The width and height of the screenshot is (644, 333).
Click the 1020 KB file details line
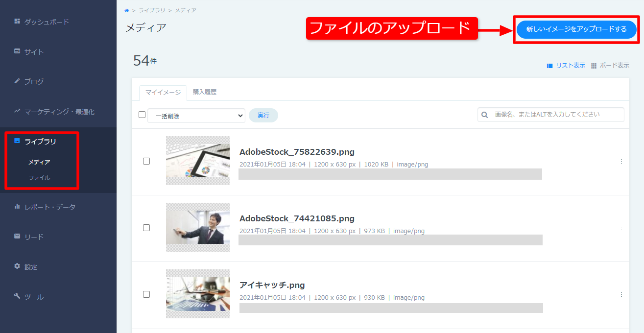(x=334, y=165)
